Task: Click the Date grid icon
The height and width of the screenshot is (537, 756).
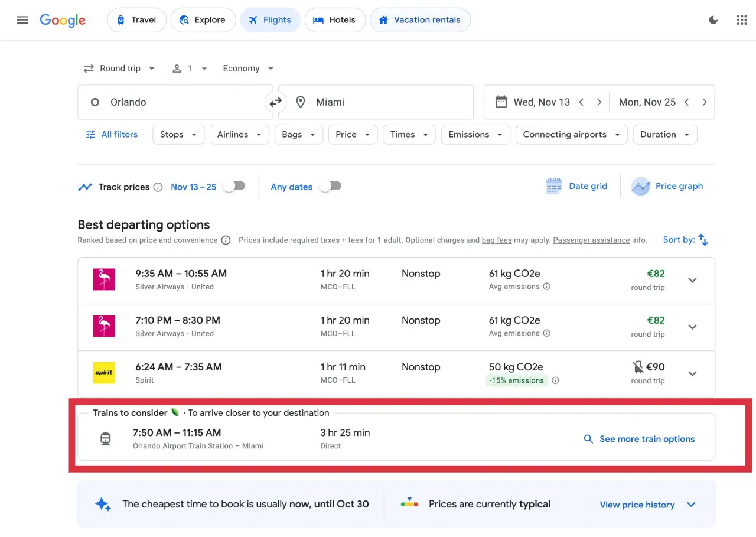Action: (x=554, y=186)
